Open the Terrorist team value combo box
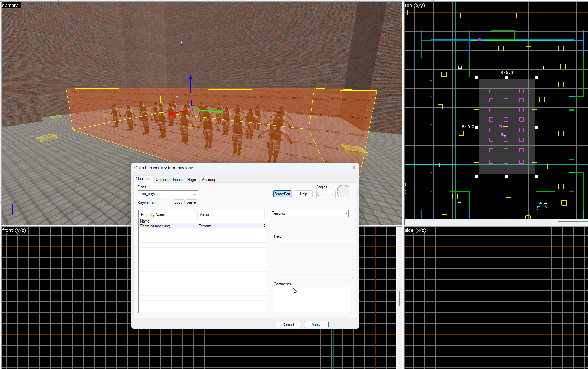Viewport: 588px width, 369px height. click(309, 213)
